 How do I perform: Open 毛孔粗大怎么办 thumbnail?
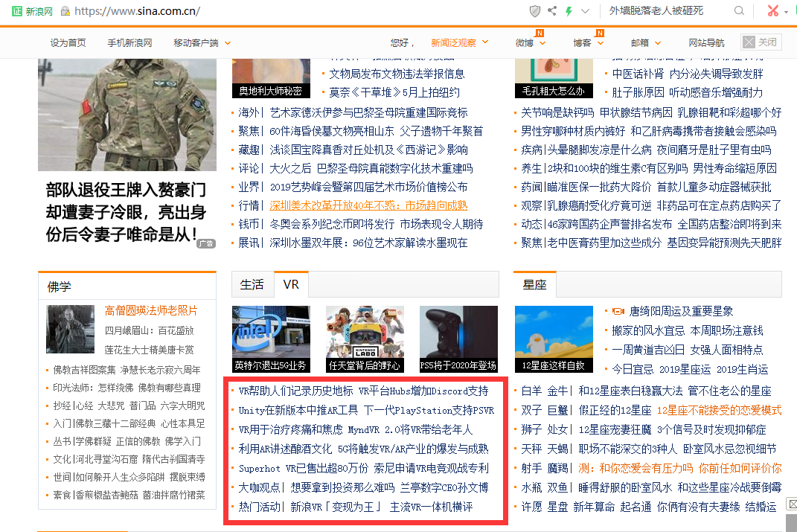(x=554, y=78)
